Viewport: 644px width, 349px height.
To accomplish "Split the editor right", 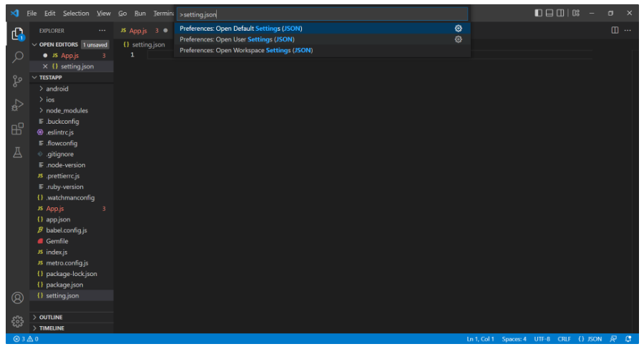I will [x=615, y=30].
